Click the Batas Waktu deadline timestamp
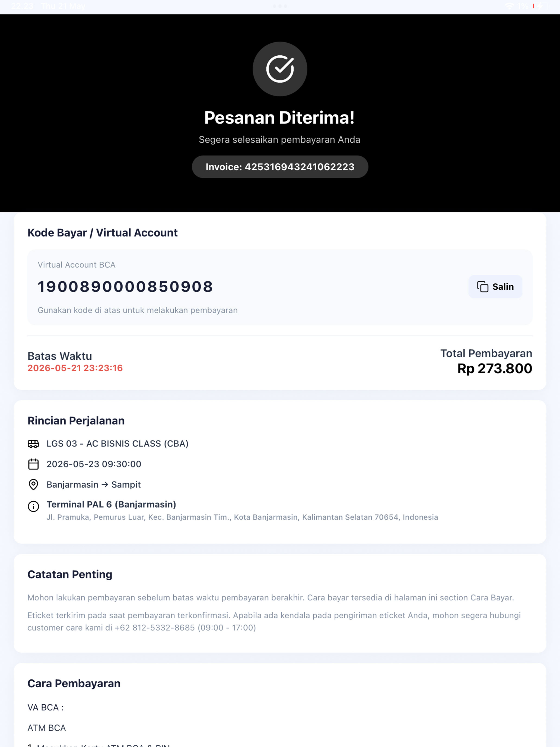This screenshot has height=747, width=560. [75, 368]
